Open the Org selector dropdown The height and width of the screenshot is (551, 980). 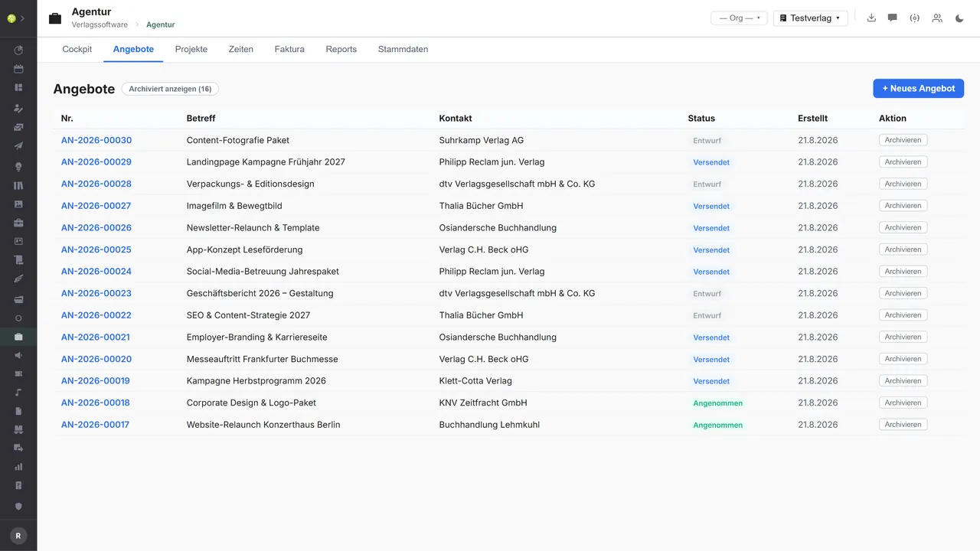point(739,18)
